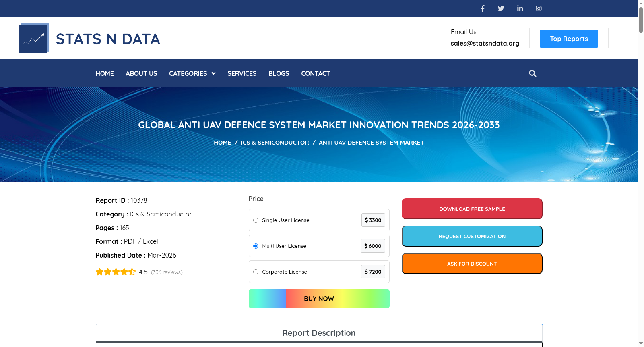Click the Stats N Data chart logo
The height and width of the screenshot is (347, 644).
pos(34,38)
